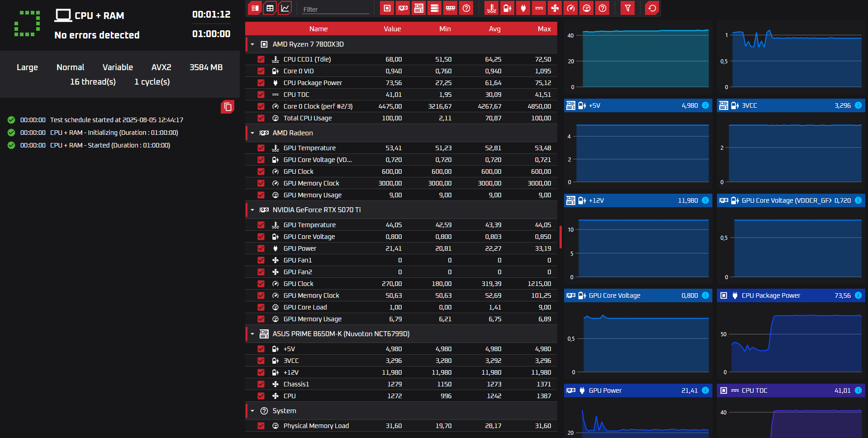Image resolution: width=868 pixels, height=438 pixels.
Task: Collapse the AMD Ryzen 7 7800X3D group
Action: 252,44
